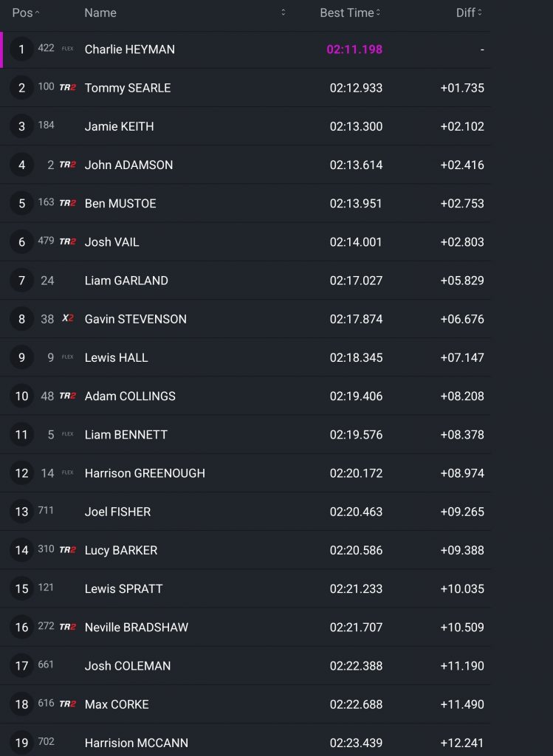Toggle the Pos column sort caret
553x756 pixels.
38,13
